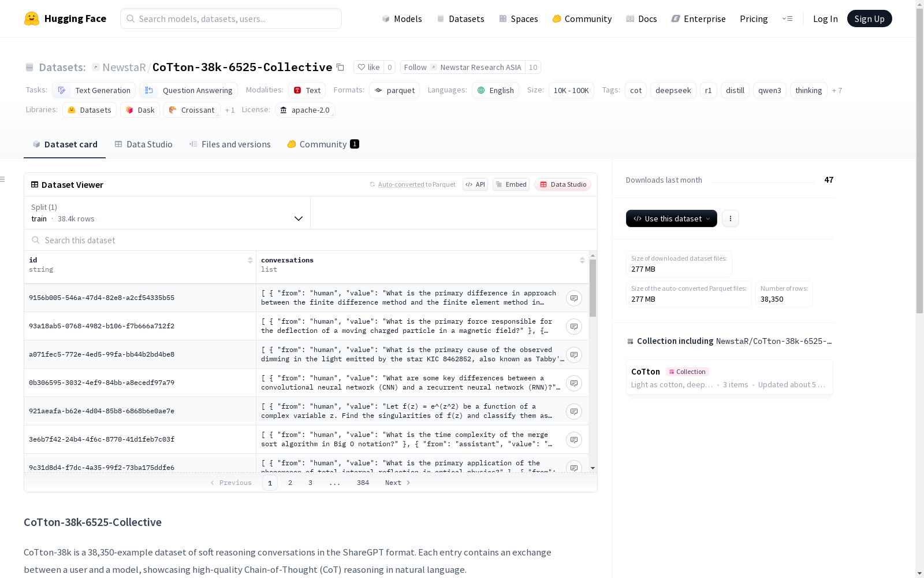Open the Files and versions tab
The width and height of the screenshot is (924, 578).
(x=230, y=144)
